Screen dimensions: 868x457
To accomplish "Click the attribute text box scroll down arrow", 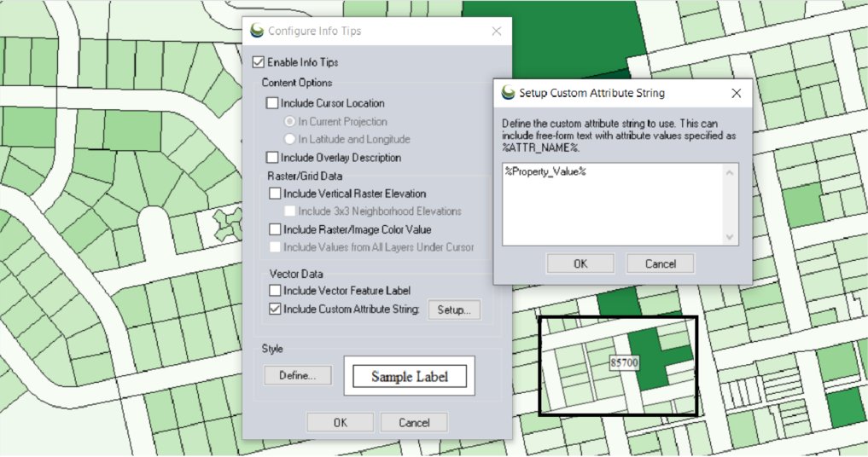I will point(730,237).
